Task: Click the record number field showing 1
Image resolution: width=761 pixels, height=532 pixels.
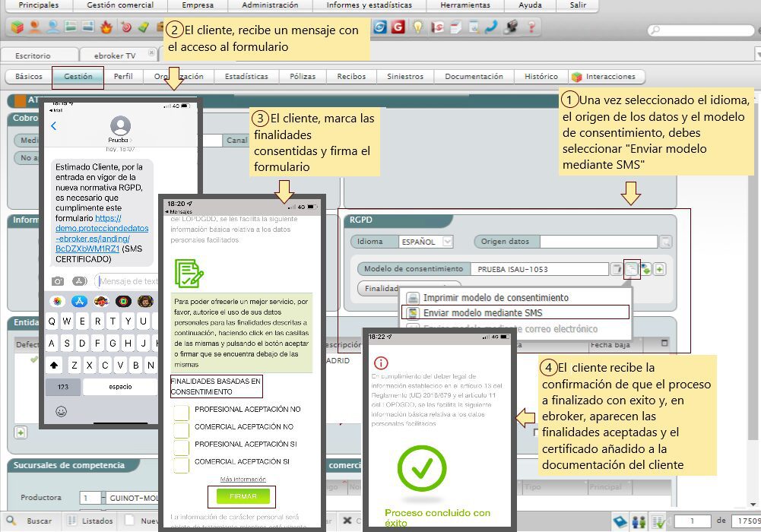Action: pos(693,521)
